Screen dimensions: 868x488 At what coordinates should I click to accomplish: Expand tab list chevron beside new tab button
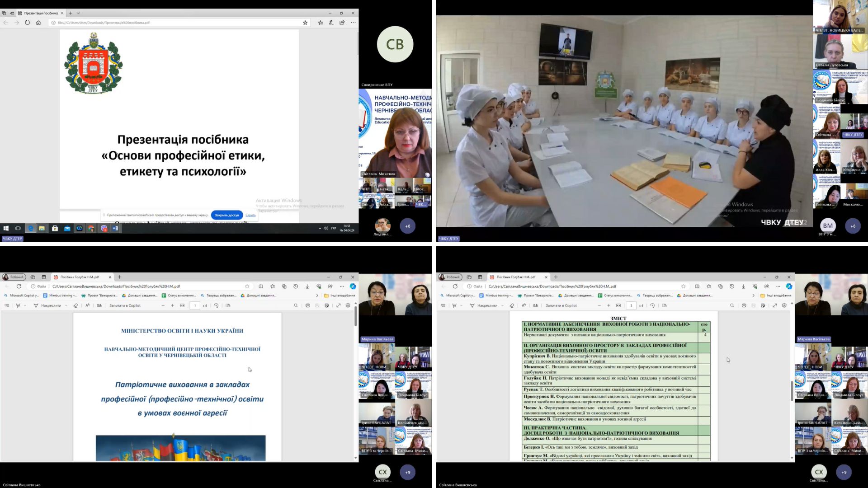click(78, 13)
